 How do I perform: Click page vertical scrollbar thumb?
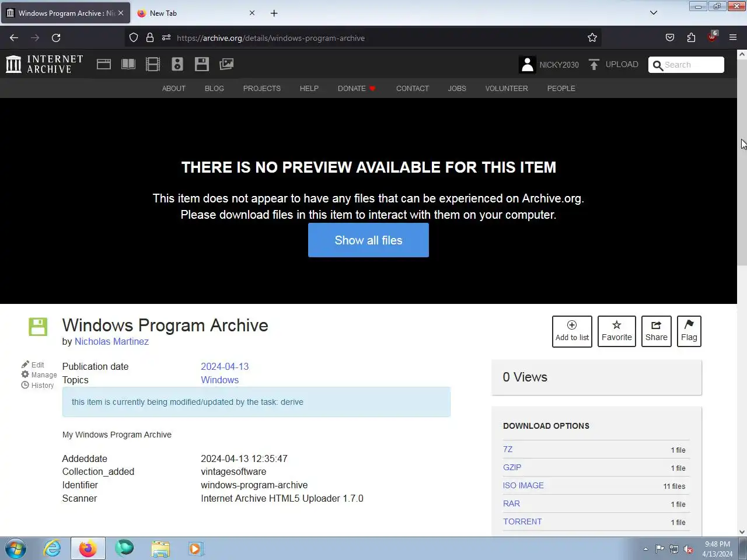point(742,162)
